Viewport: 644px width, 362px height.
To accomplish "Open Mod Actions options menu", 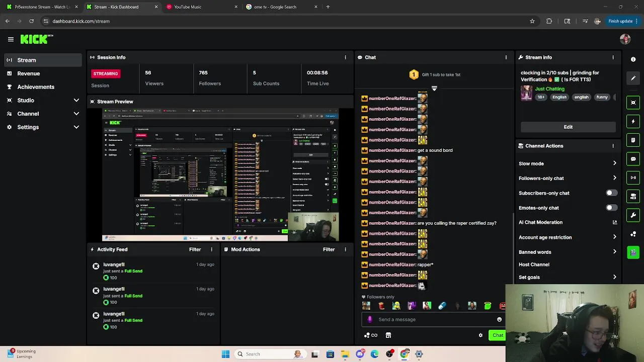I will click(x=345, y=249).
